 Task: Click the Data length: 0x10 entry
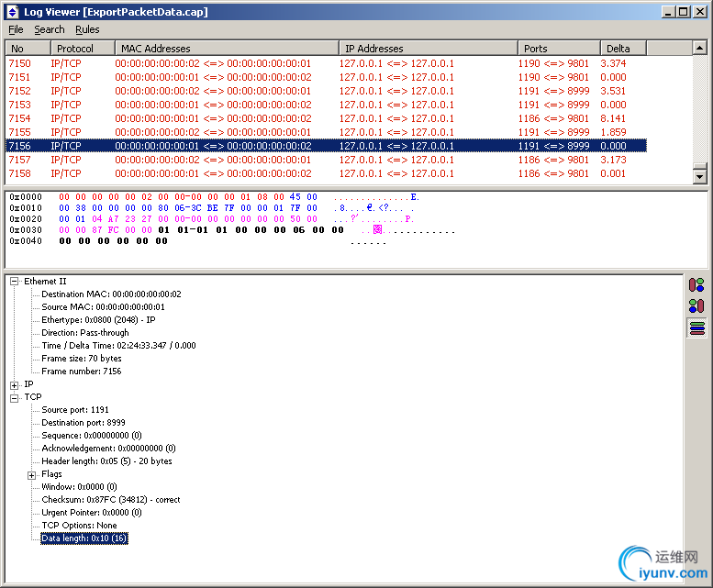coord(84,538)
